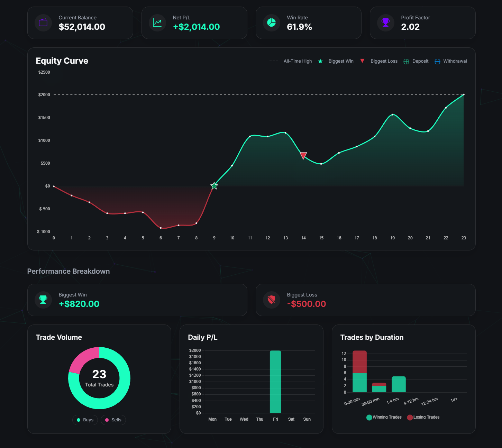502x448 pixels.
Task: Toggle Losing Trades in Trades by Duration legend
Action: point(423,417)
